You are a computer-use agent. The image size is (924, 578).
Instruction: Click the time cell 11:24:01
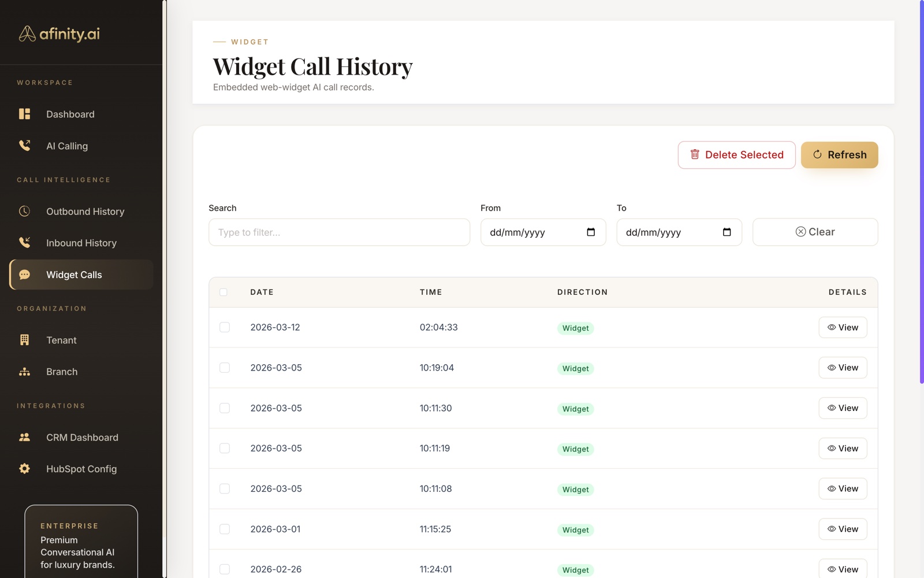click(436, 569)
